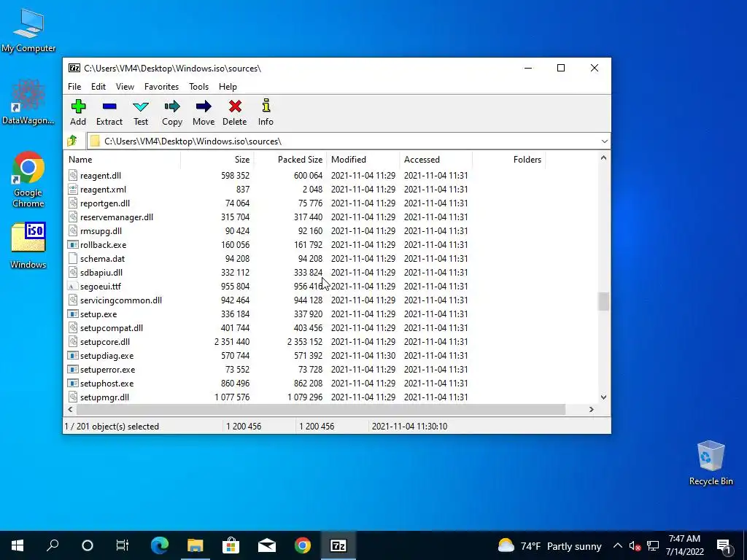Sort by the Accessed column header
This screenshot has height=560, width=747.
tap(436, 160)
